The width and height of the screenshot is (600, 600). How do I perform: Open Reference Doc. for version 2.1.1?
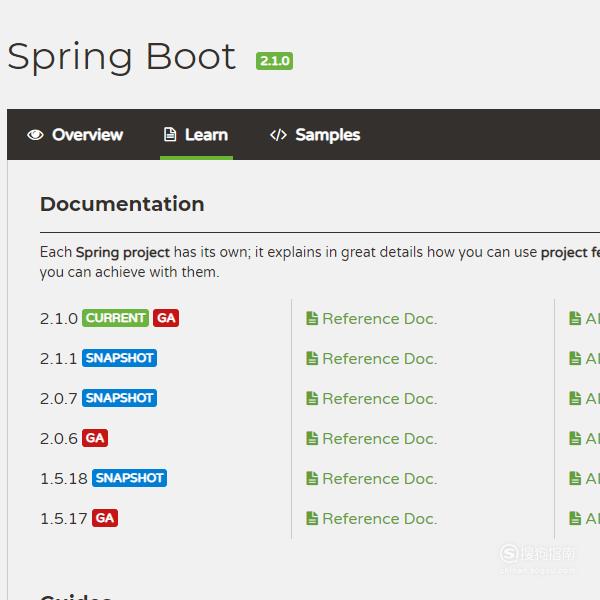(371, 359)
